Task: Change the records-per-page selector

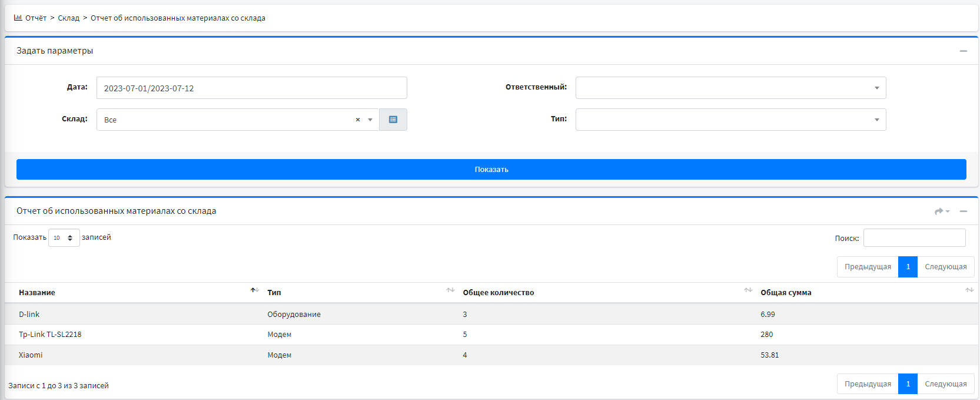Action: coord(64,238)
